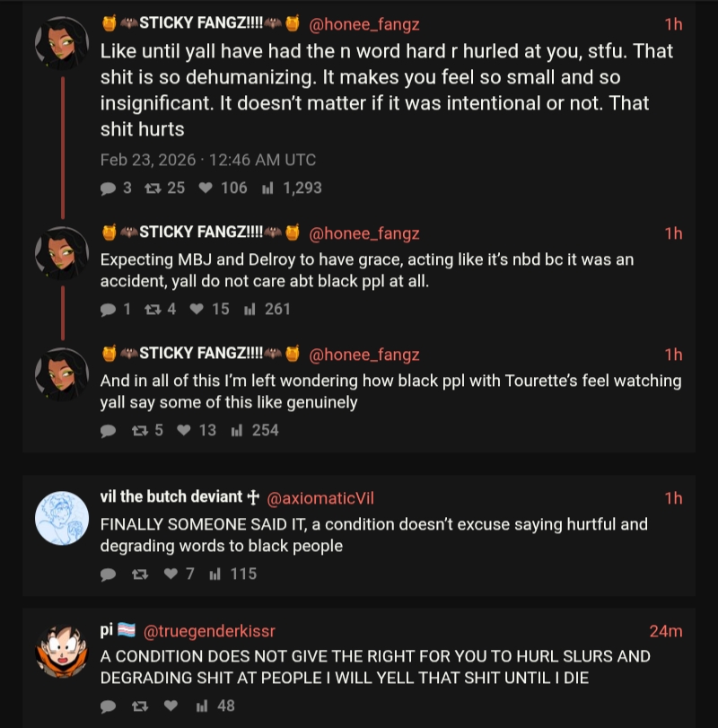
Task: Click reply icon on the first honee_fangz tweet
Action: coord(109,188)
